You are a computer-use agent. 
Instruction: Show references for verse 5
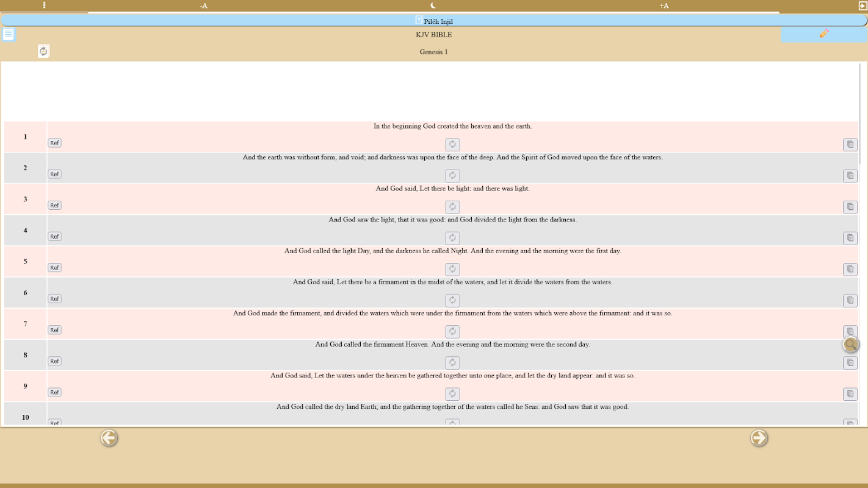[55, 267]
